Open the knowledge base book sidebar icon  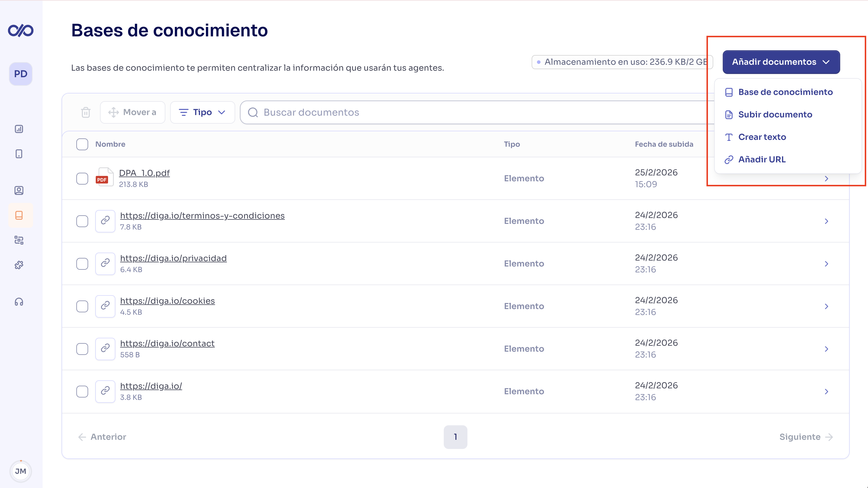19,216
